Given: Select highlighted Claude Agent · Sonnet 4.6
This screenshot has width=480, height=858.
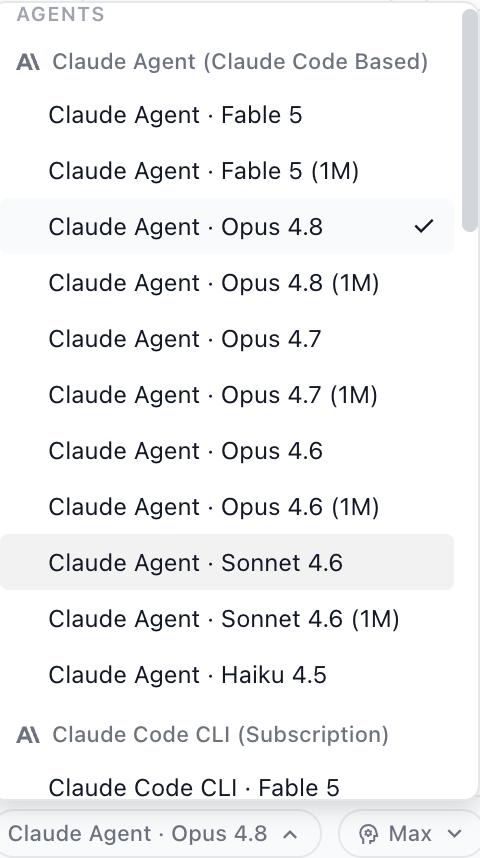Looking at the screenshot, I should 227,562.
